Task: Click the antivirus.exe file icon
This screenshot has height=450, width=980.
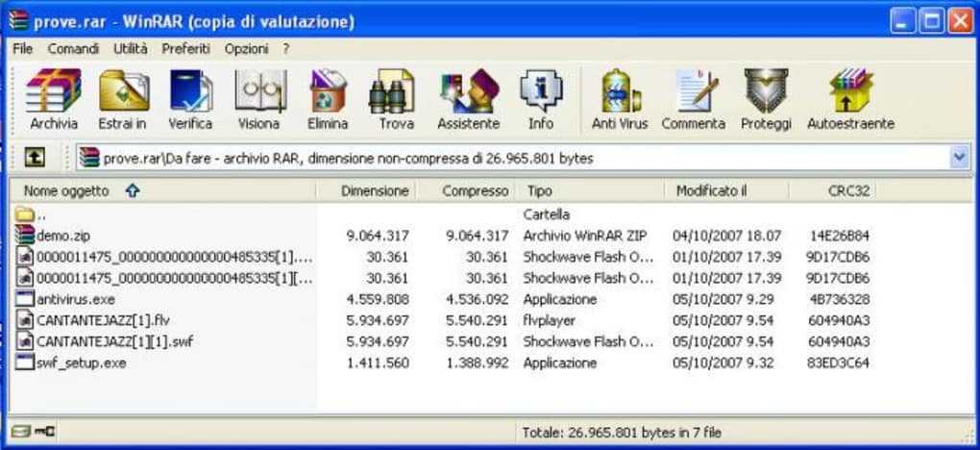Action: pos(24,299)
